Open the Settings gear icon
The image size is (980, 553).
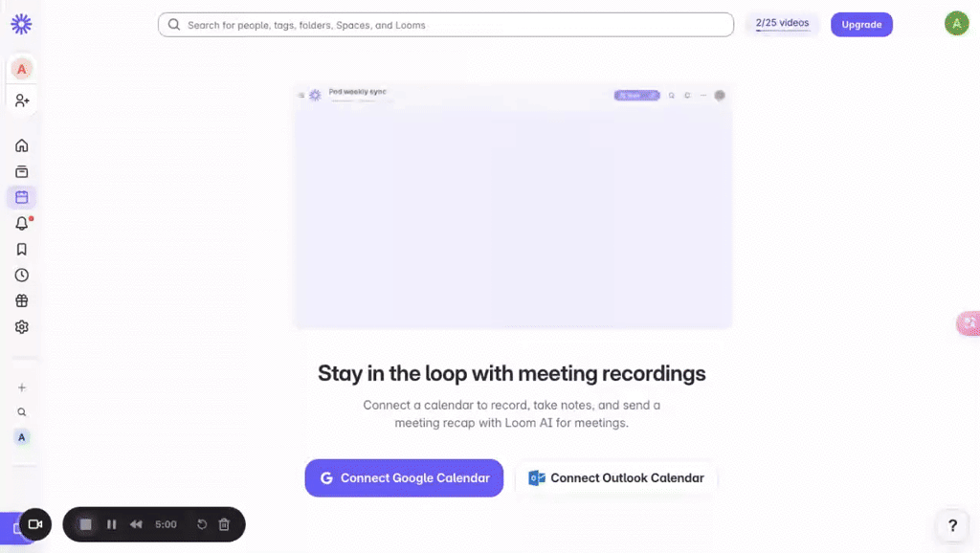pos(22,327)
